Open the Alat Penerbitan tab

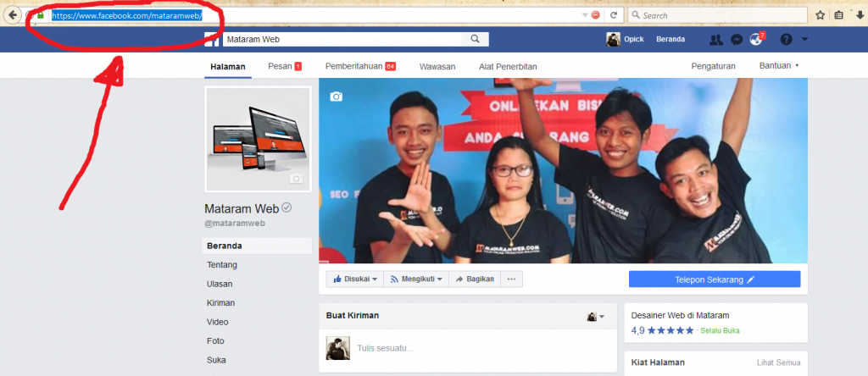tap(508, 66)
